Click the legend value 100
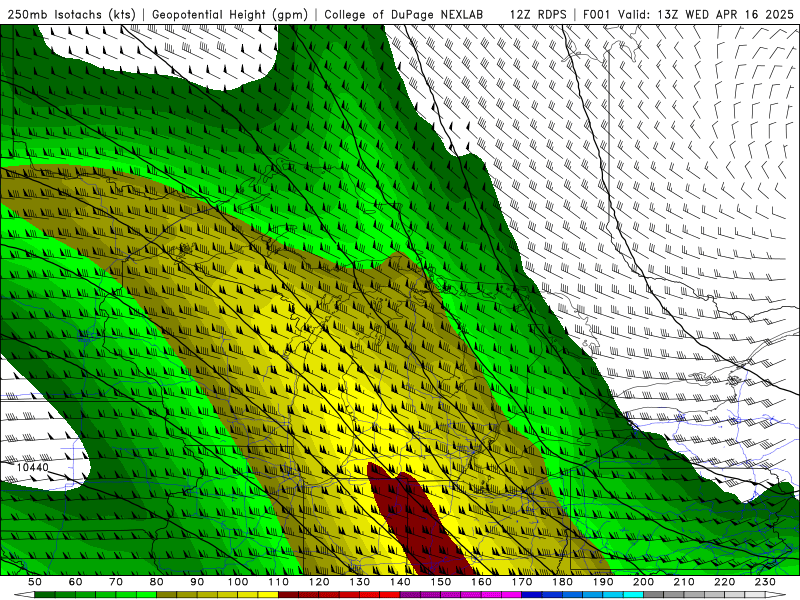800x600 pixels. click(x=238, y=582)
